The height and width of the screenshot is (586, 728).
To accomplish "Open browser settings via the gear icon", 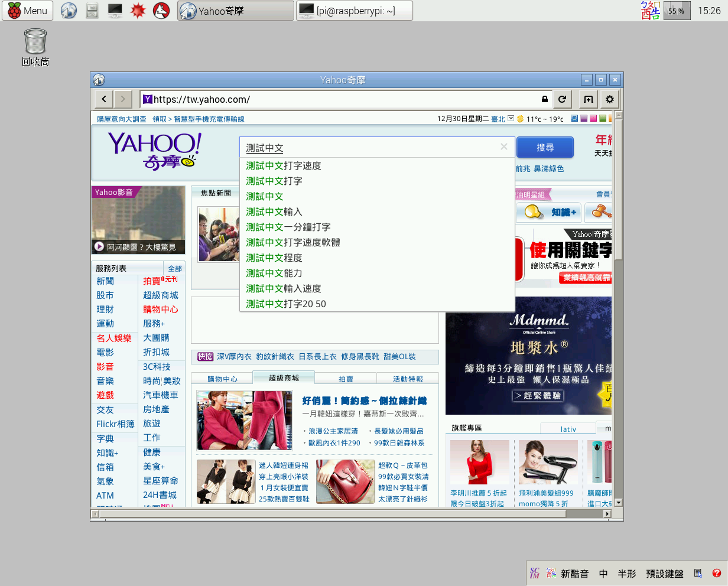I will tap(609, 99).
